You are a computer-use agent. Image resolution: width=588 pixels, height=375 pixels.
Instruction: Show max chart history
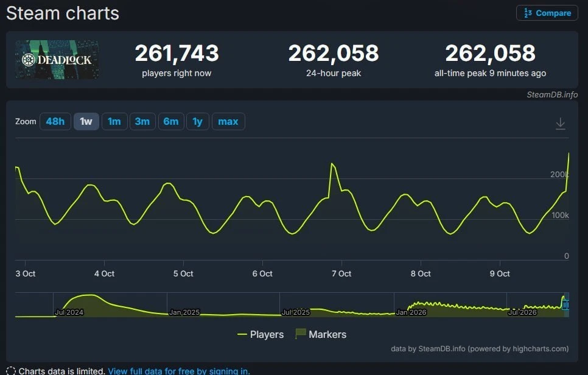(228, 122)
